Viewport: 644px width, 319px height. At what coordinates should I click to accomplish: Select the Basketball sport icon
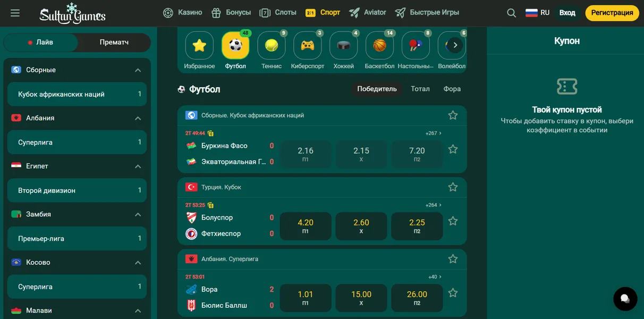(379, 46)
